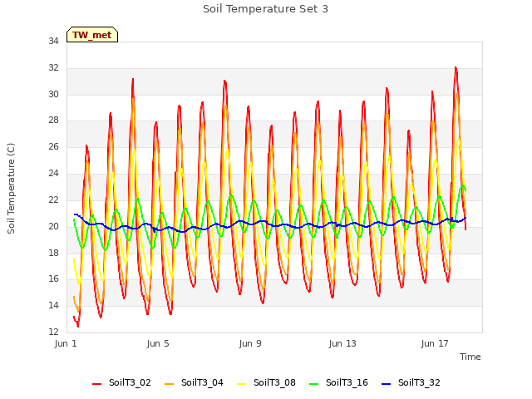Image resolution: width=532 pixels, height=399 pixels.
Task: Click the 14 y-axis tick label
Action: 53,305
